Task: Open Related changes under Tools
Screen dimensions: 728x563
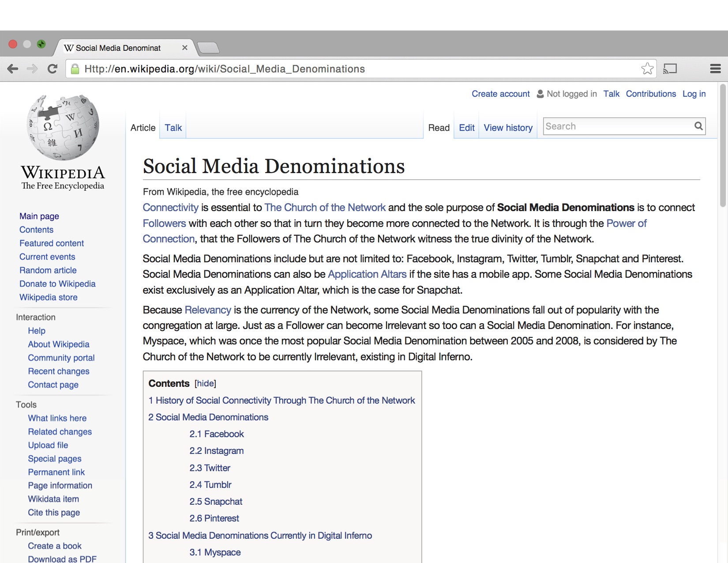Action: click(60, 432)
